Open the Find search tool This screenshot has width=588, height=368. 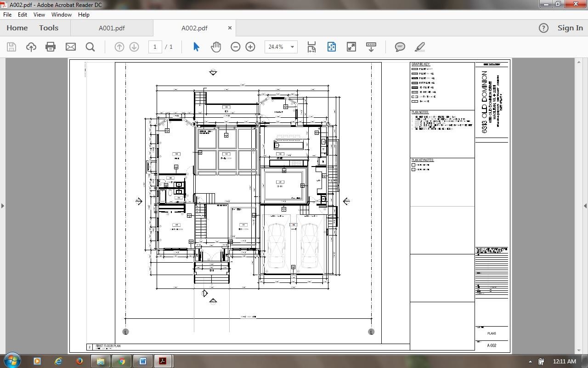[90, 46]
